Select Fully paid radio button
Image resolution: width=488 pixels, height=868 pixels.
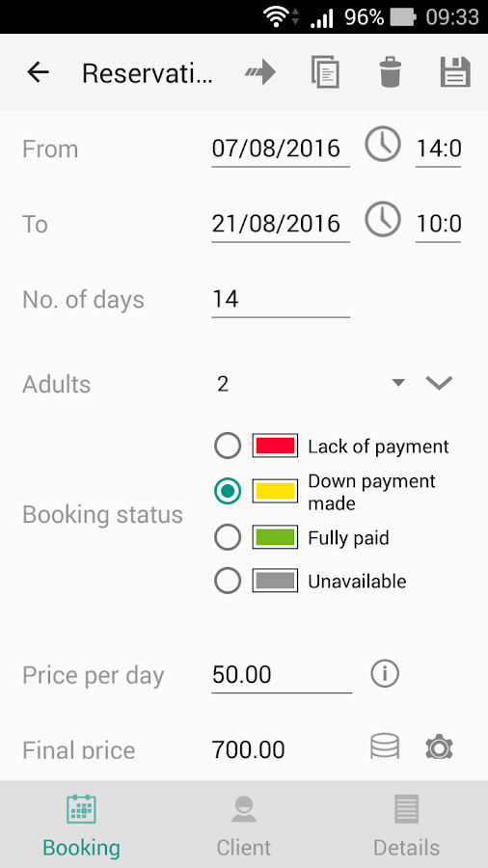[228, 537]
